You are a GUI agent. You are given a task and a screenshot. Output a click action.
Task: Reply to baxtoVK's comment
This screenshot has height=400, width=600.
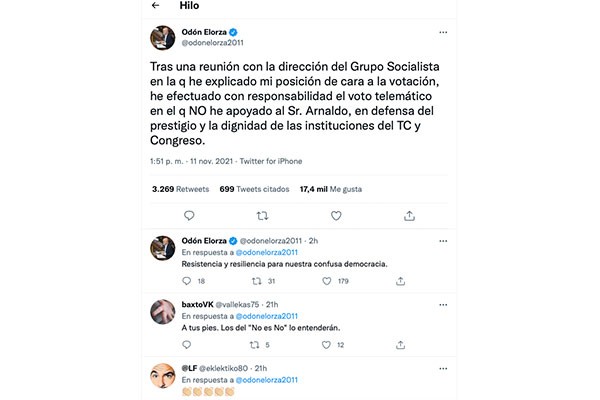pos(187,346)
